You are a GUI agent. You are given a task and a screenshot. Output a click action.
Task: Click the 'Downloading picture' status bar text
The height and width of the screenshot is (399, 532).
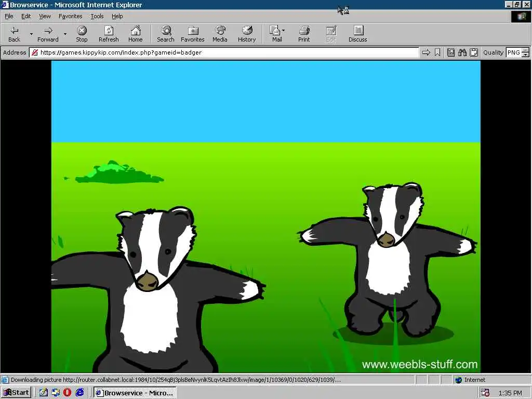176,380
